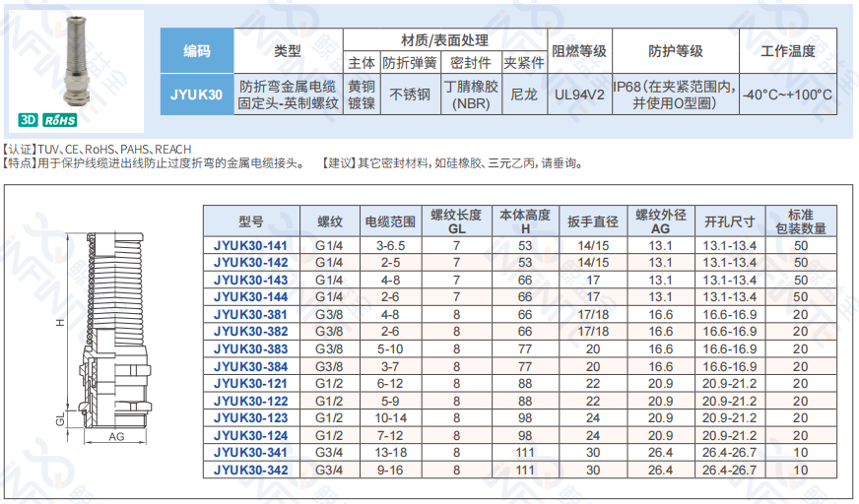859x504 pixels.
Task: Click the 扳手直径 column header
Action: coord(593,221)
